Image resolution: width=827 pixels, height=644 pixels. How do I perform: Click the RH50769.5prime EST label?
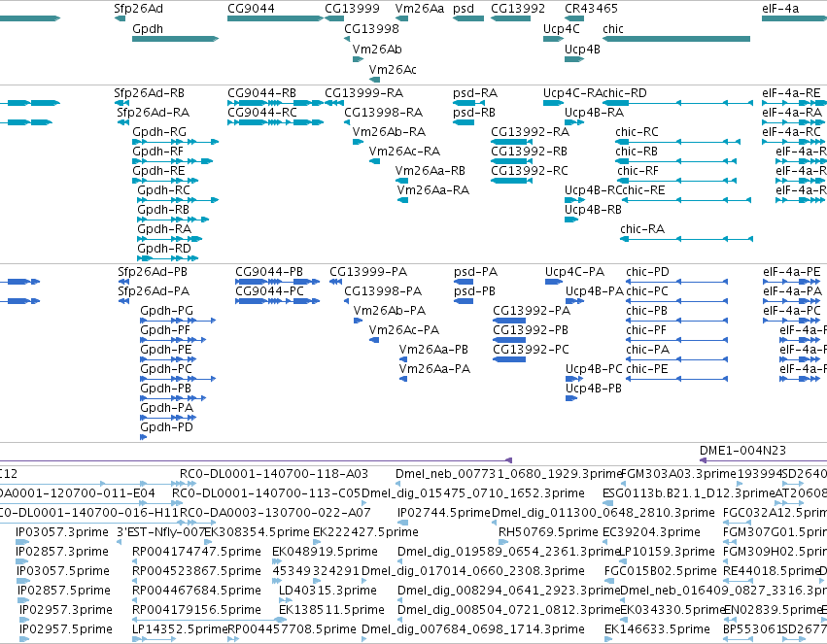pyautogui.click(x=548, y=532)
